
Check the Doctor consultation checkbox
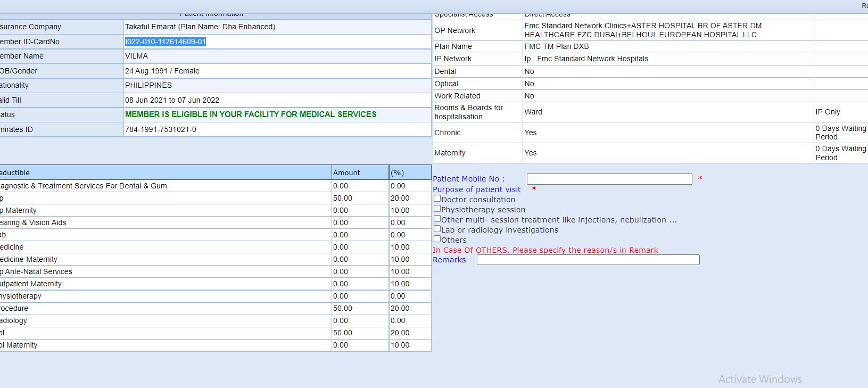pos(437,199)
